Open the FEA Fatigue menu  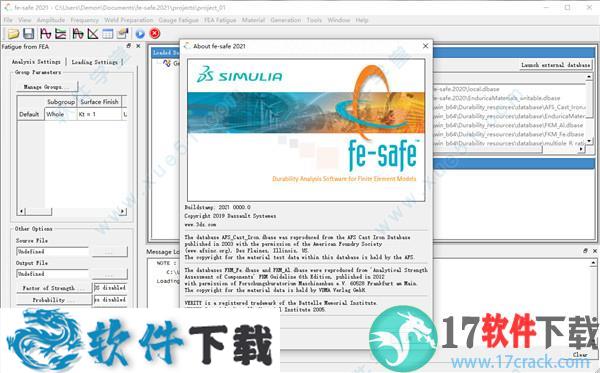pyautogui.click(x=220, y=20)
